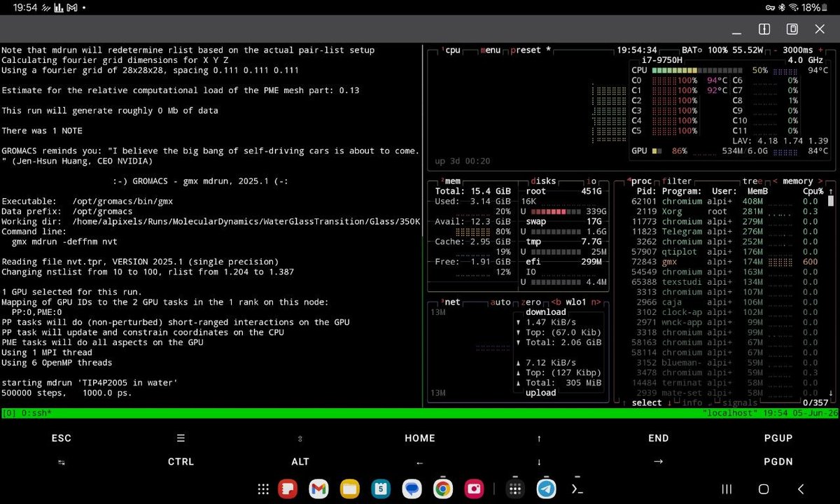Decrease update interval with minus sign
The height and width of the screenshot is (504, 840).
click(775, 50)
